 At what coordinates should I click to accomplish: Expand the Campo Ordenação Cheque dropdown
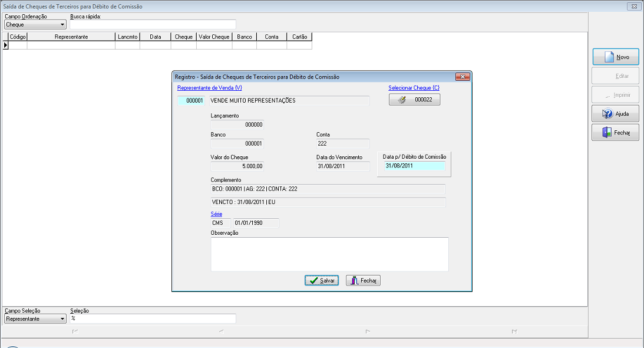click(35, 25)
